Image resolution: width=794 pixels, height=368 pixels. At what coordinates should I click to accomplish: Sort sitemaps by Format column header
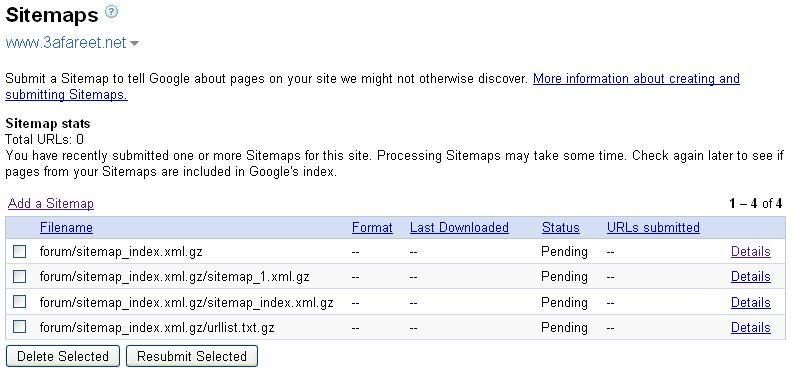tap(372, 228)
